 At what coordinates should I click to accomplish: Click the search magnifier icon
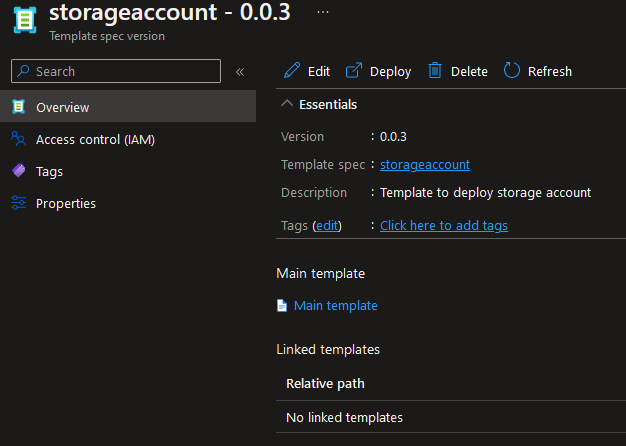point(24,71)
